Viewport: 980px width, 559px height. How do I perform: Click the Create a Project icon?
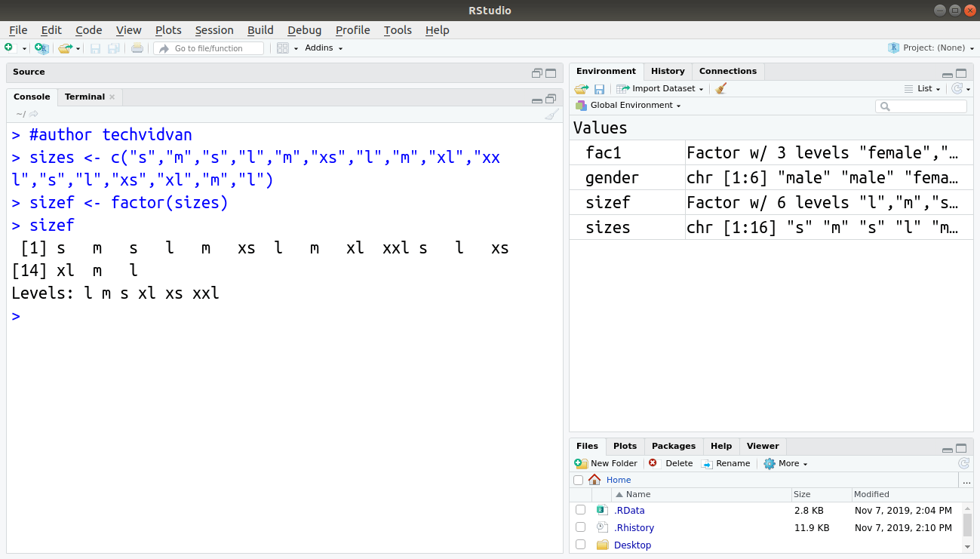point(41,48)
